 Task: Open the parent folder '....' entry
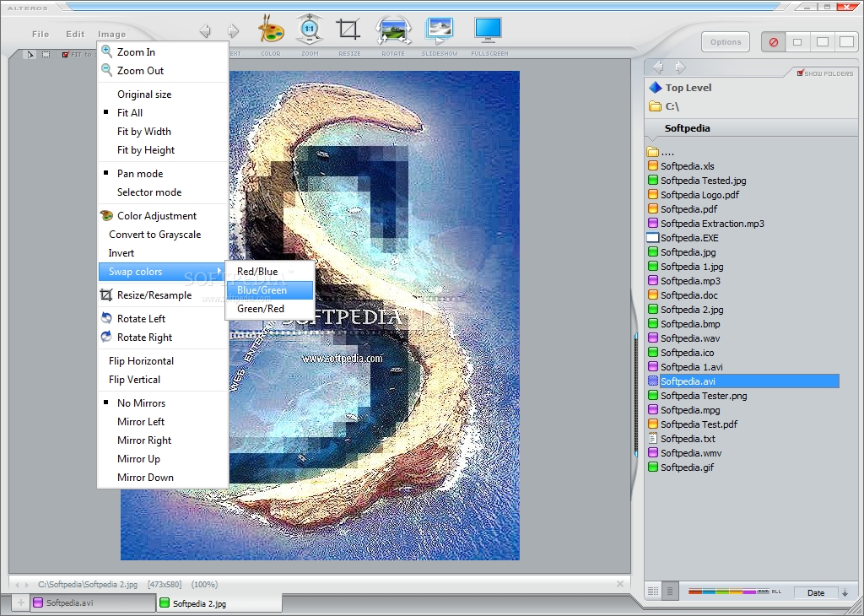(x=661, y=152)
